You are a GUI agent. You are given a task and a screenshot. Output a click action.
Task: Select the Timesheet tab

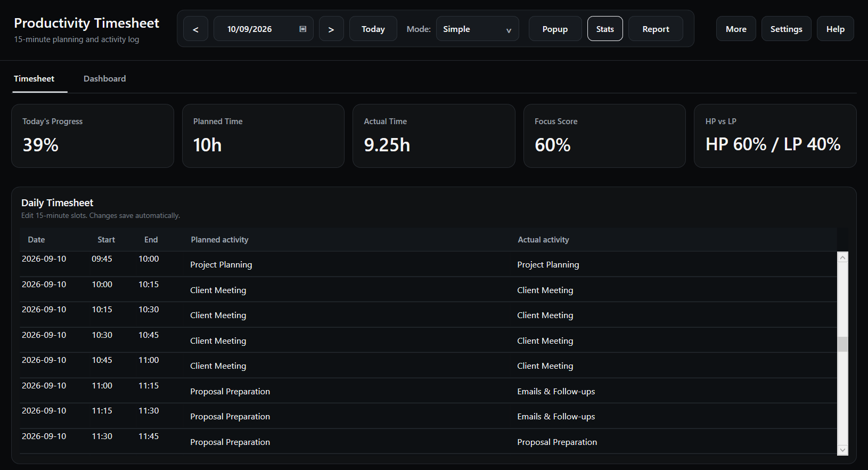tap(34, 79)
